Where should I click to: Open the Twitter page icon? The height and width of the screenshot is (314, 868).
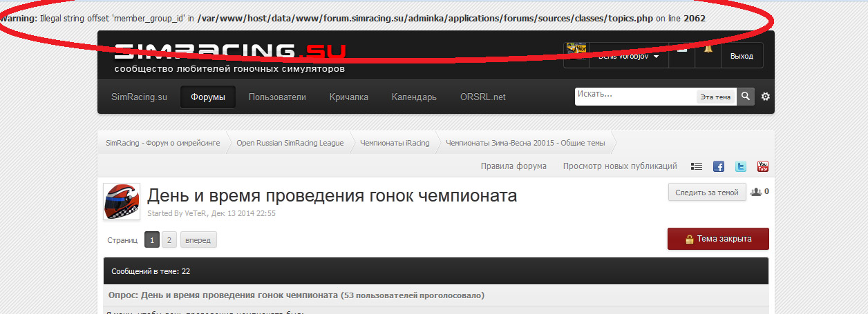tap(741, 166)
